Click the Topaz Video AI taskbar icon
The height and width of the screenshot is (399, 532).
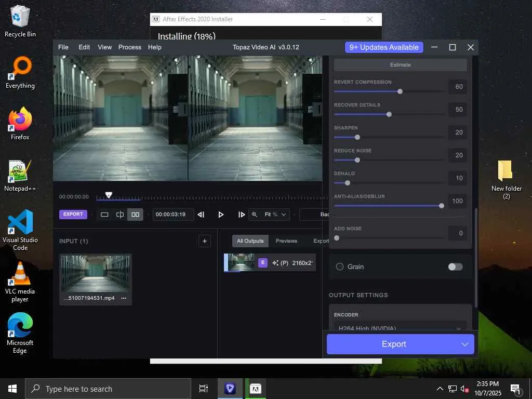230,389
